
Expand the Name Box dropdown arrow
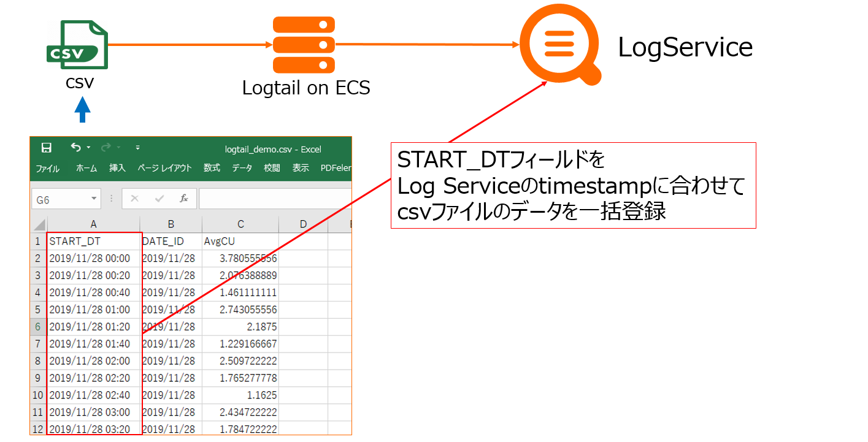coord(94,199)
